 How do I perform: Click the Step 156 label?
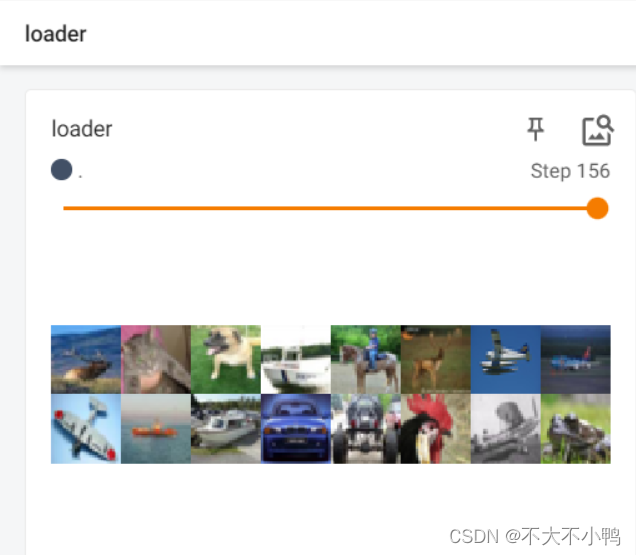[570, 171]
